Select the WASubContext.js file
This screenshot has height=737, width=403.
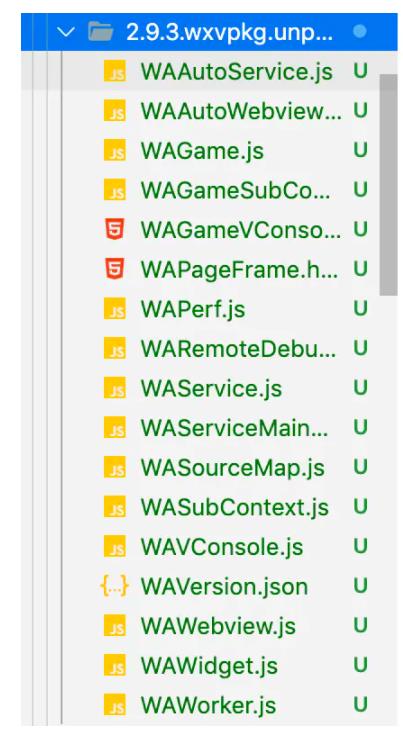coord(235,507)
